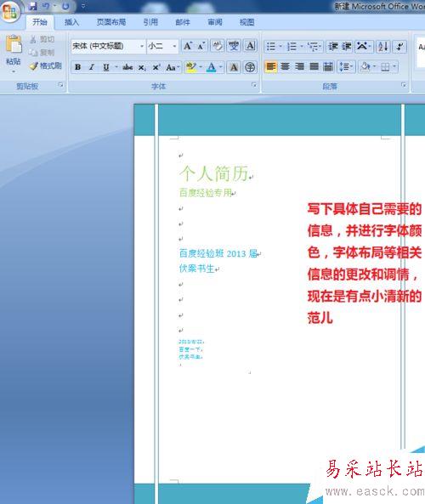Show or hide paragraph marks
The image size is (425, 504).
(399, 46)
